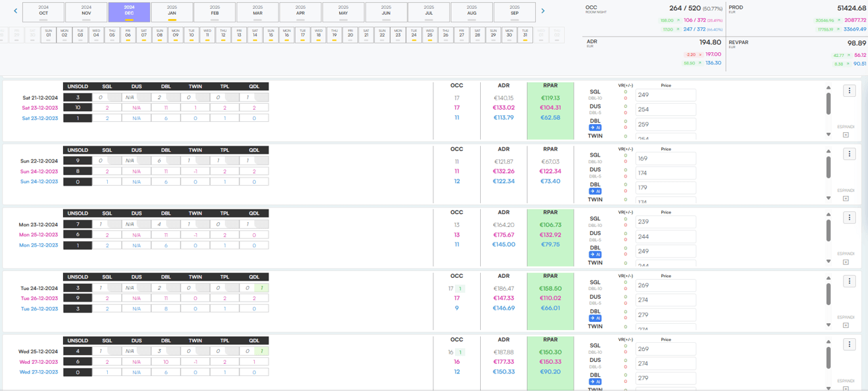This screenshot has height=391, width=868.
Task: Click the AI badge under DBL for Tue 24-12-2024
Action: tap(595, 318)
